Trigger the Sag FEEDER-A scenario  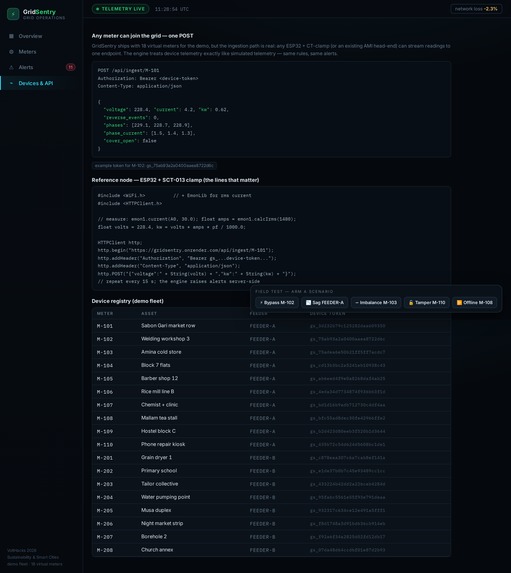coord(325,303)
